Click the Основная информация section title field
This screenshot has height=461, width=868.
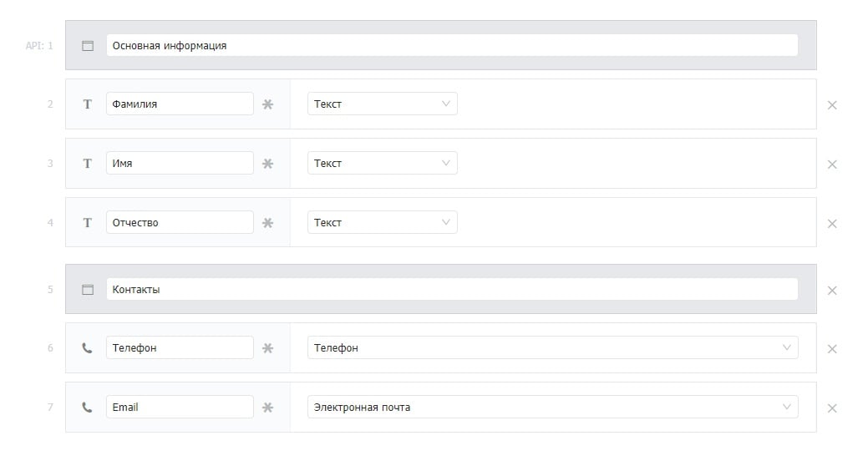452,45
